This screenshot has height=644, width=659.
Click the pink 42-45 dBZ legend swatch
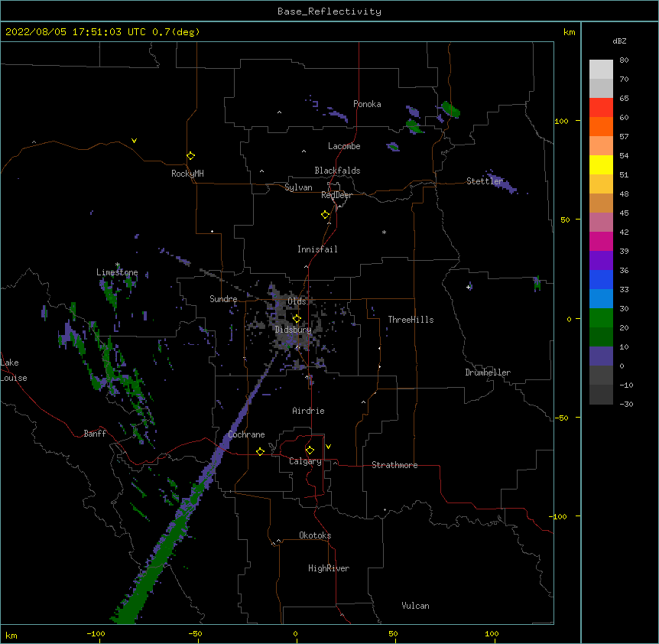click(x=601, y=223)
